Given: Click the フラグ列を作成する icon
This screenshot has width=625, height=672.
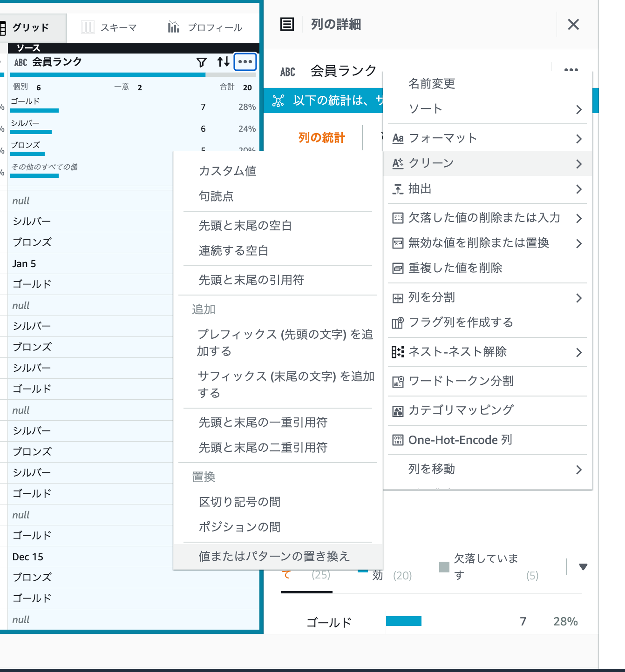Looking at the screenshot, I should coord(398,323).
